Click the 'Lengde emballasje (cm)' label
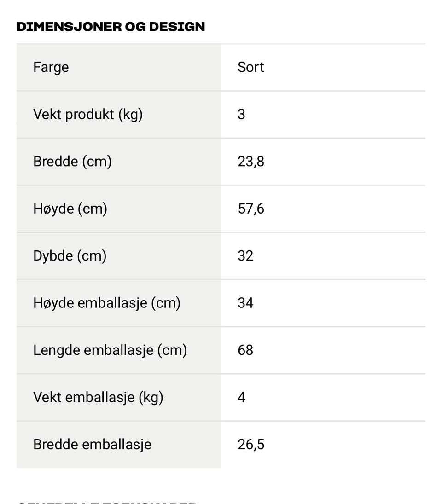 pyautogui.click(x=110, y=350)
